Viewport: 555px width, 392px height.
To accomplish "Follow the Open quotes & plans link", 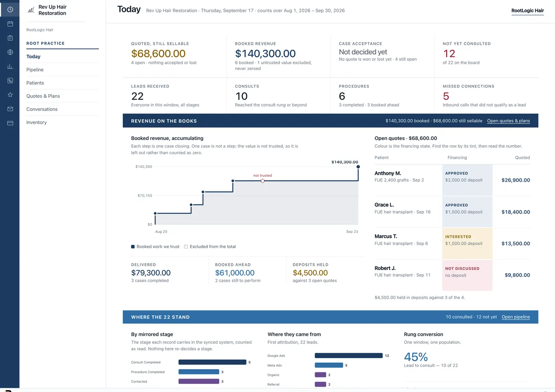I will [x=508, y=121].
